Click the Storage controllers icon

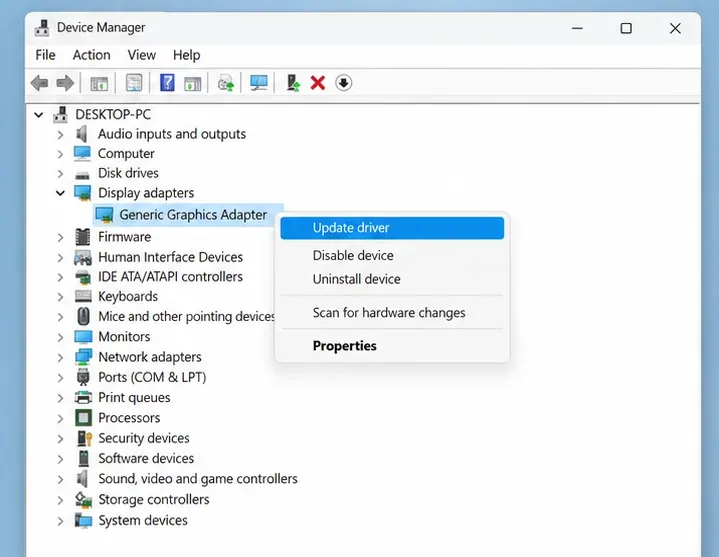coord(83,499)
